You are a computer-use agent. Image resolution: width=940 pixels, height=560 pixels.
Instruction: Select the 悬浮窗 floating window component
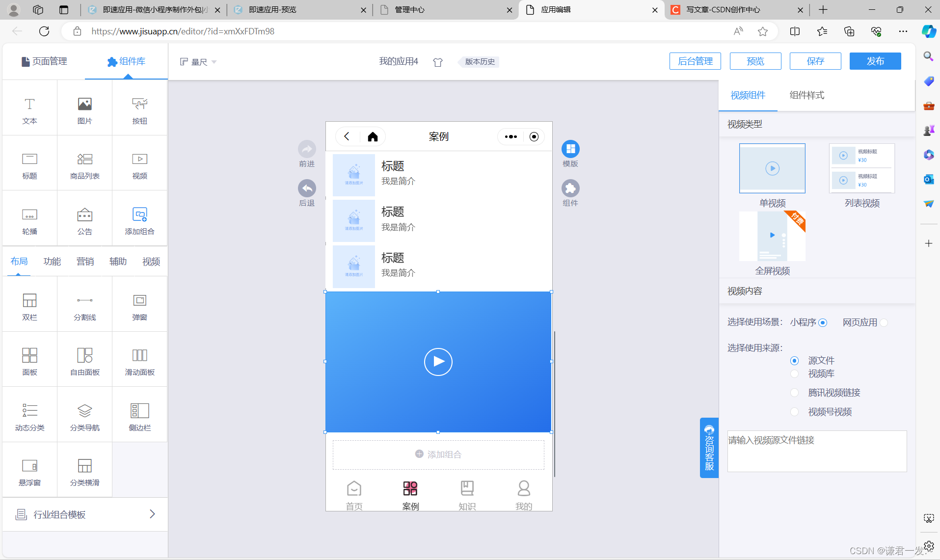pyautogui.click(x=29, y=472)
